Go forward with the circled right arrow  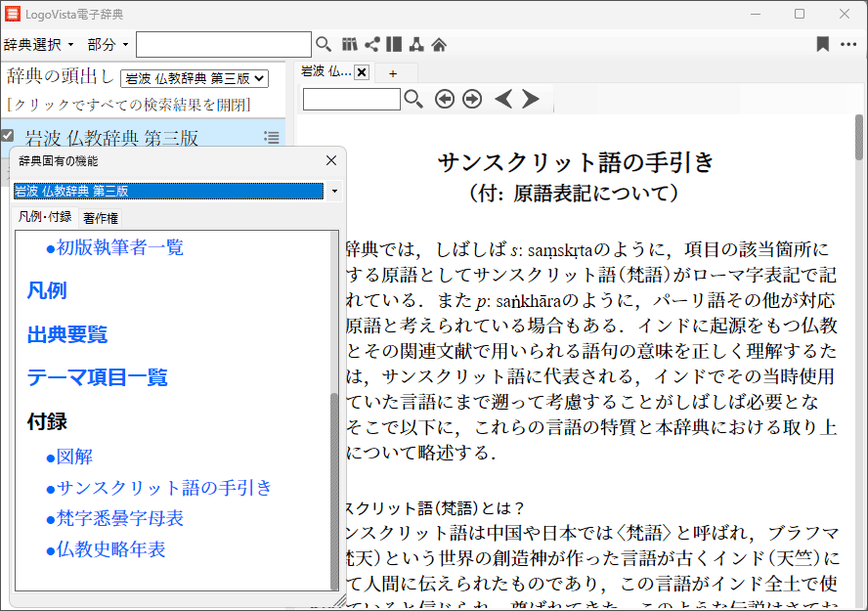[472, 99]
